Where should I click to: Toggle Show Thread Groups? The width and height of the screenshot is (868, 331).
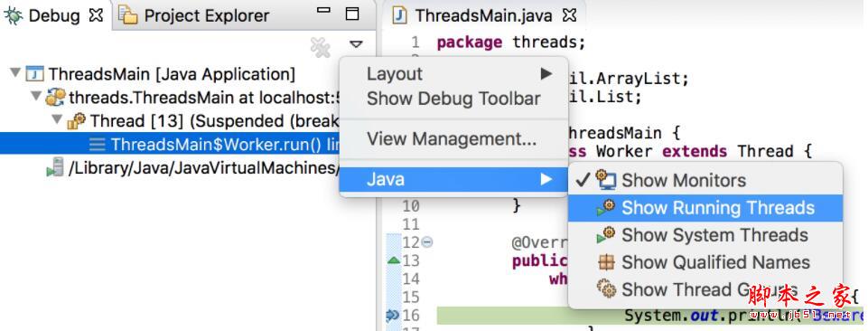tap(705, 289)
